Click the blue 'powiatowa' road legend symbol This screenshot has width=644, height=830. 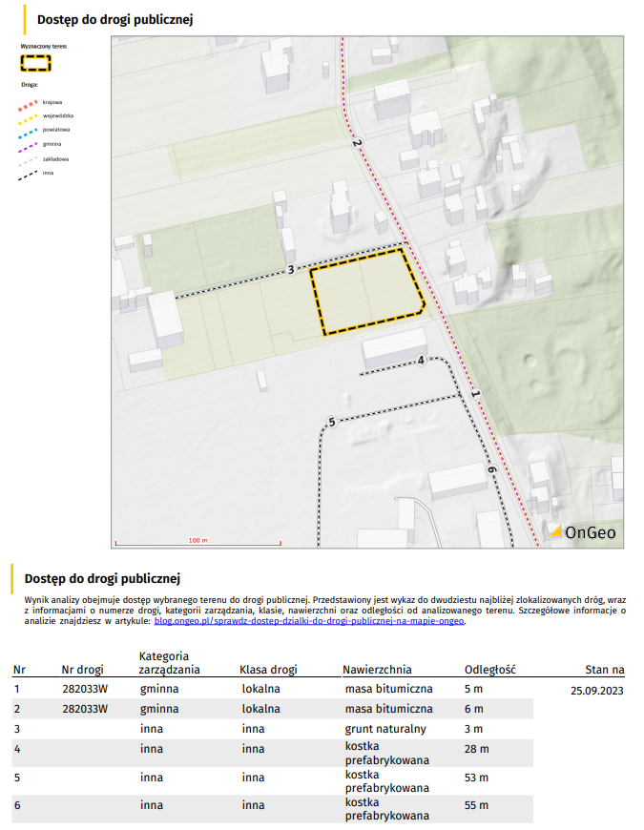point(31,129)
